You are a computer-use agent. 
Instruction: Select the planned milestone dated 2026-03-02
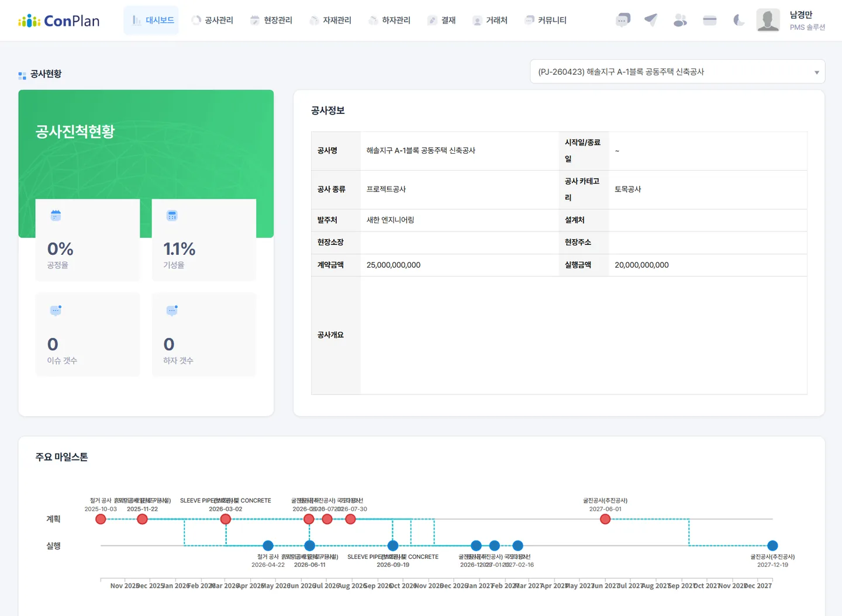(226, 519)
